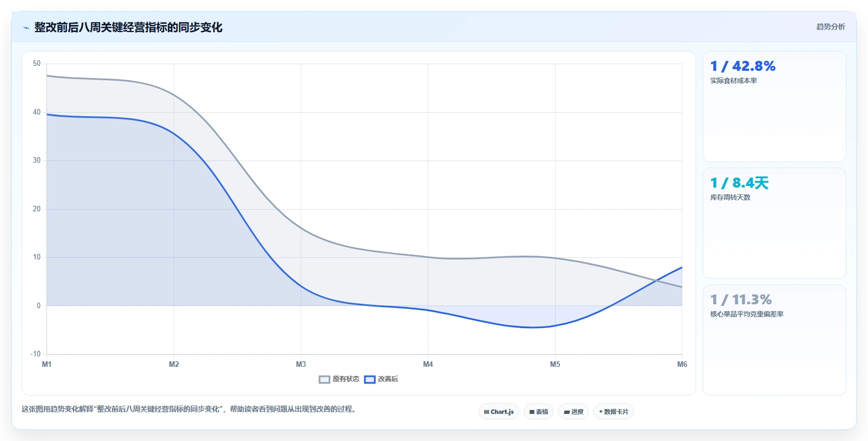Open the 1 / 42.8% 实际食材成本率 card
Viewport: 868px width, 441px height.
click(775, 107)
